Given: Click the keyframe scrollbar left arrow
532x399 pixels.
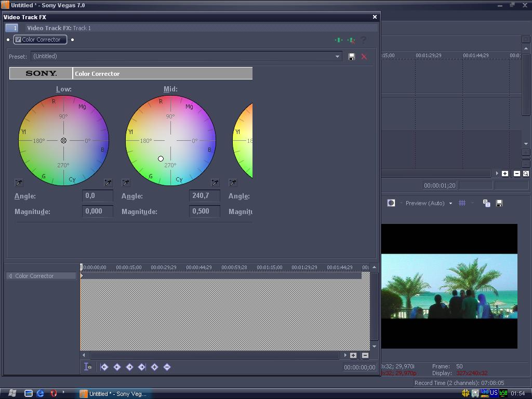Looking at the screenshot, I should pos(84,355).
